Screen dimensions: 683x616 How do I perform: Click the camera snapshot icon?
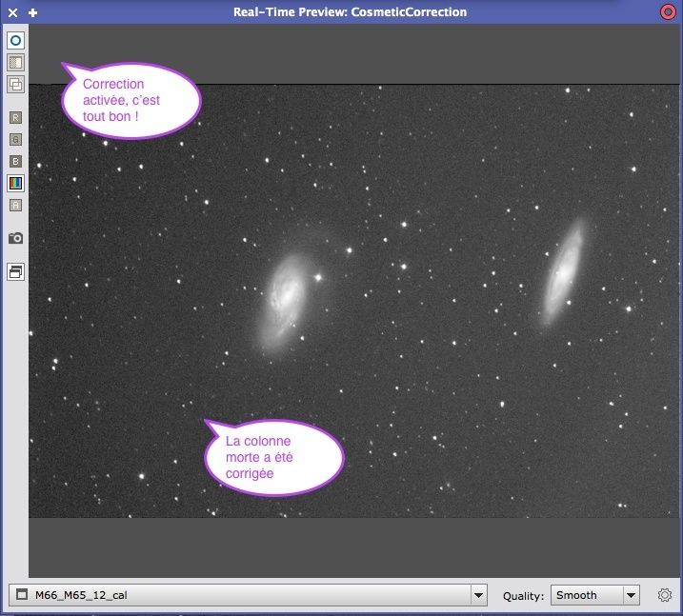(15, 238)
